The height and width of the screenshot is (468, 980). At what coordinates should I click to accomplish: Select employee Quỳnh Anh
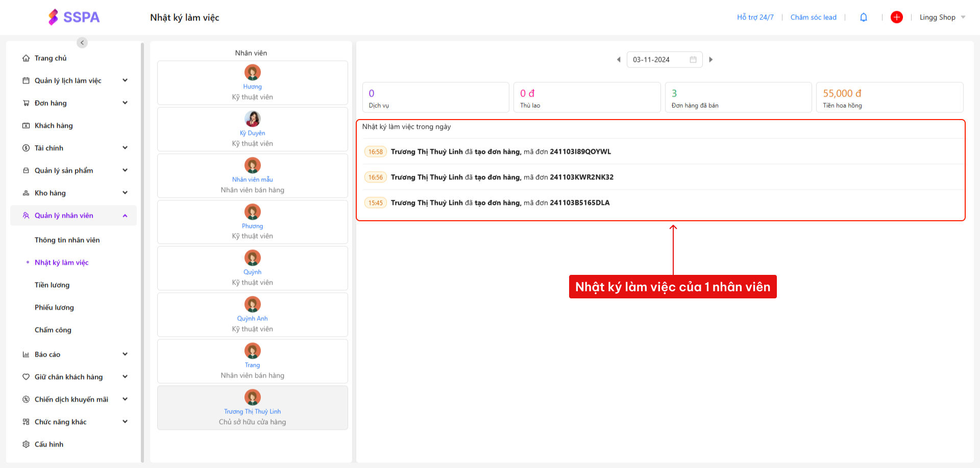point(253,315)
